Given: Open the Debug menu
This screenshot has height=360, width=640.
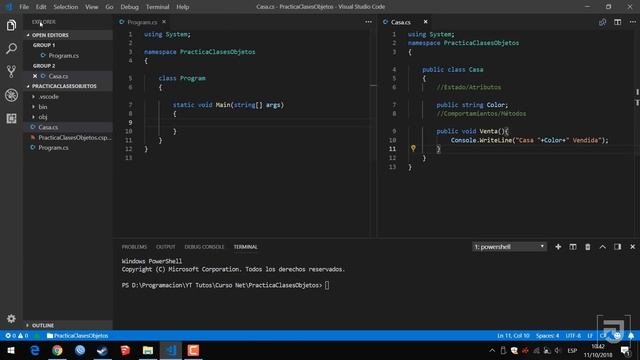Looking at the screenshot, I should 129,7.
